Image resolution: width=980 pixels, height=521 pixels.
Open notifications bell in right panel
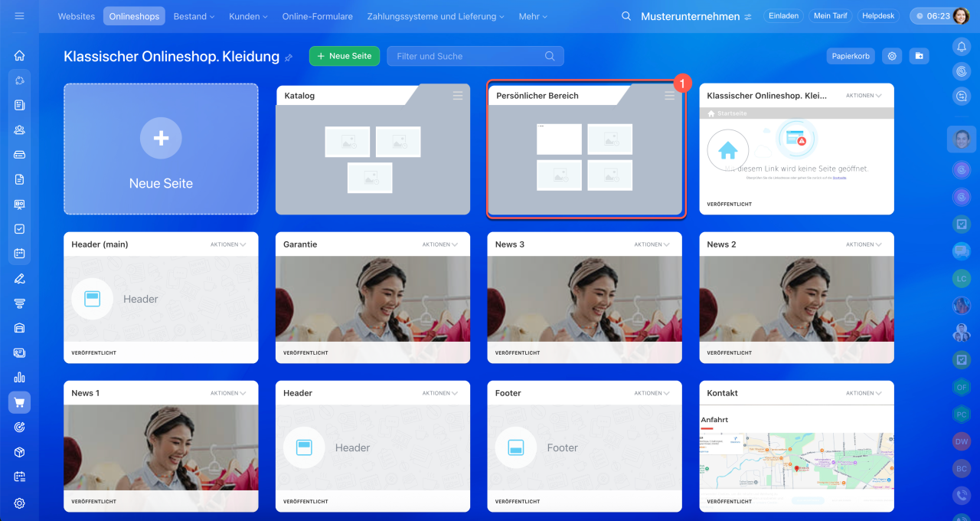click(x=962, y=47)
